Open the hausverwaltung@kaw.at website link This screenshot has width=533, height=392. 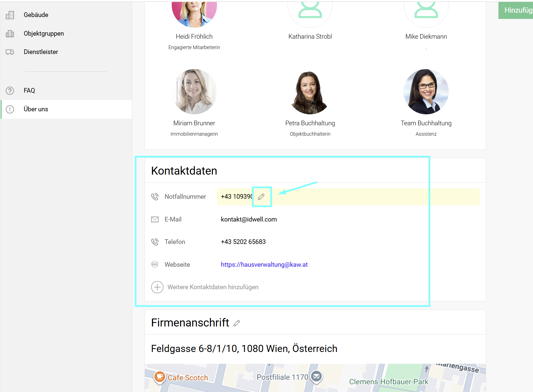point(264,265)
